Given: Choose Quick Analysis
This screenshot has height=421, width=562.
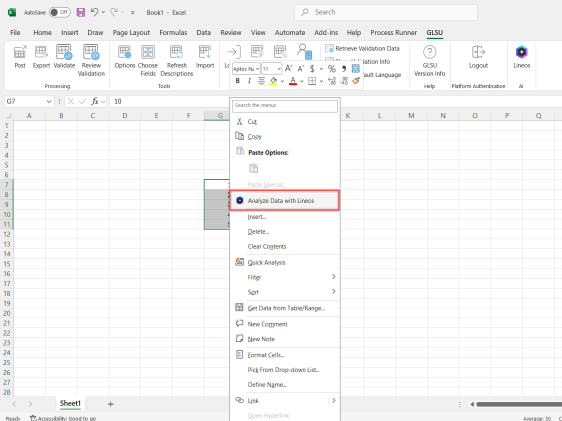Looking at the screenshot, I should pos(285,262).
